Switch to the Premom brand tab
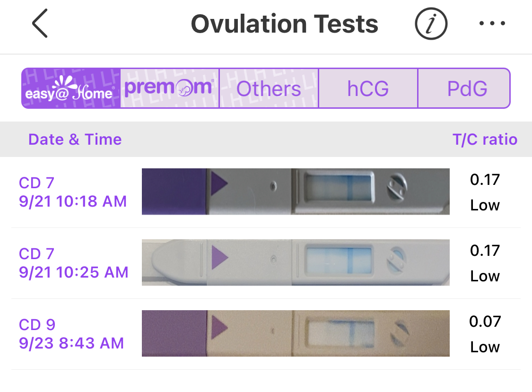Image resolution: width=532 pixels, height=392 pixels. pyautogui.click(x=169, y=88)
